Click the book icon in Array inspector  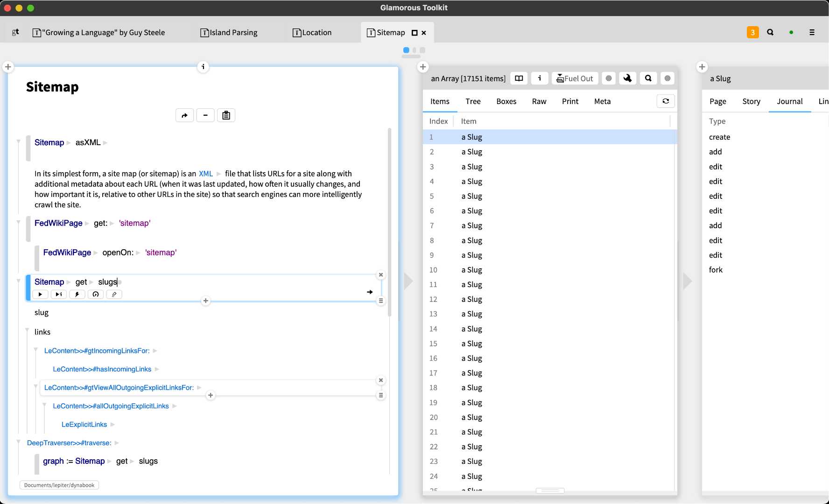point(519,78)
